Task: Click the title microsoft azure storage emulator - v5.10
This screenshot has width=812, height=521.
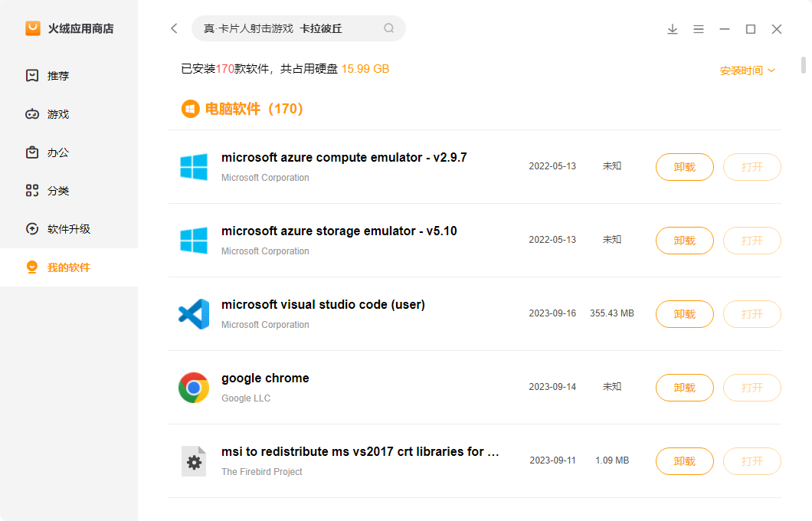Action: (339, 231)
